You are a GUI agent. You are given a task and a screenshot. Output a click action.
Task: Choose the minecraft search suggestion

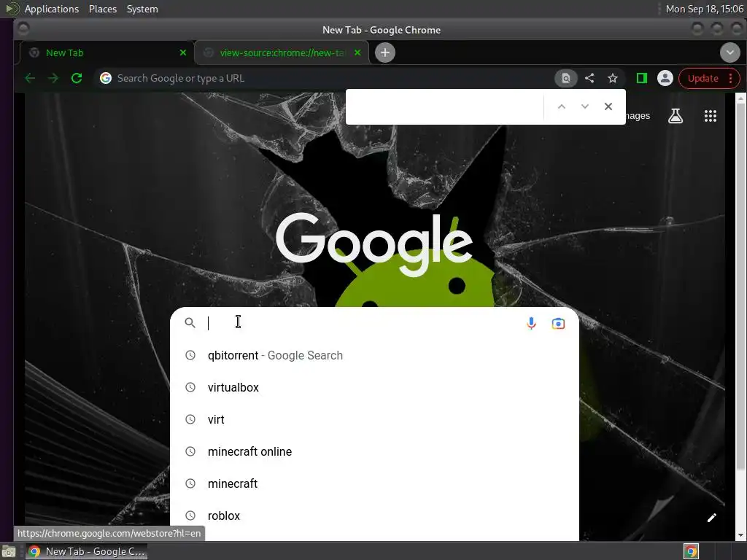tap(374, 483)
